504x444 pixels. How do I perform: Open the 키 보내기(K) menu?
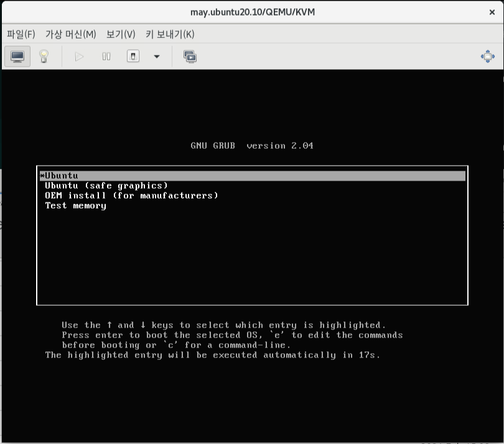(170, 34)
